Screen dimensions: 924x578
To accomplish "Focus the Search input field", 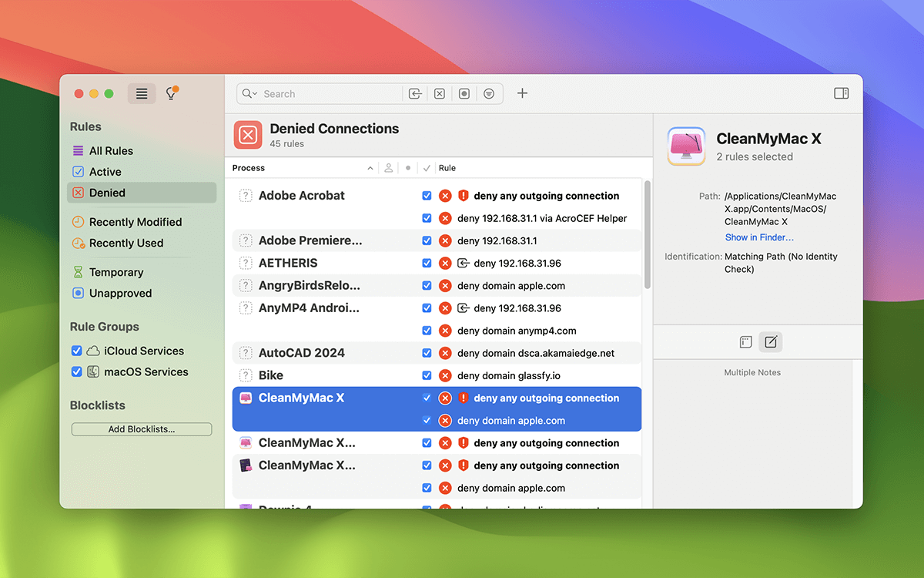I will [x=331, y=93].
